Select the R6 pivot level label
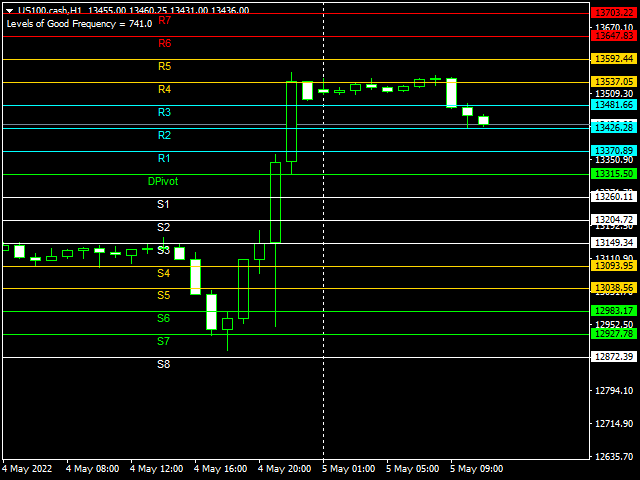Image resolution: width=640 pixels, height=480 pixels. click(x=164, y=43)
